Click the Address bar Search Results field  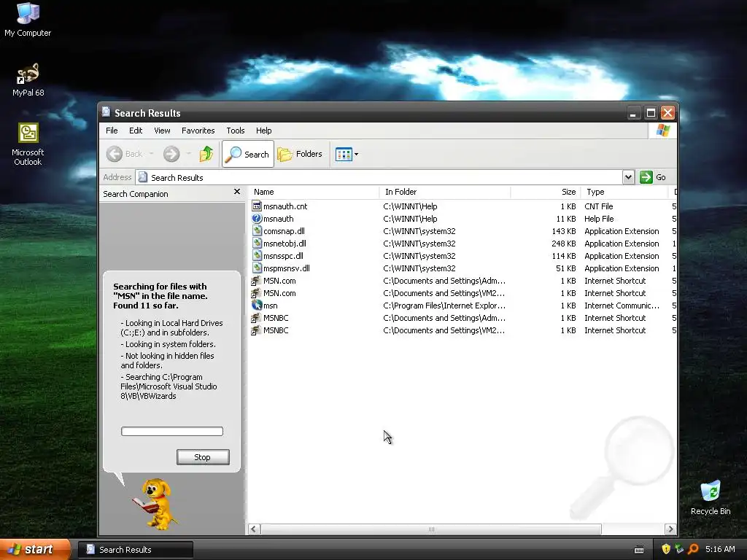pyautogui.click(x=379, y=177)
